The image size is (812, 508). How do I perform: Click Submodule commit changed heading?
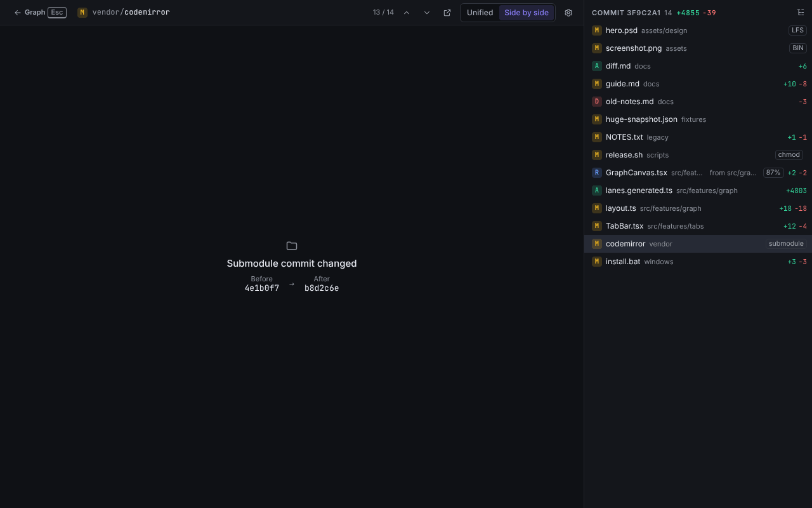292,264
